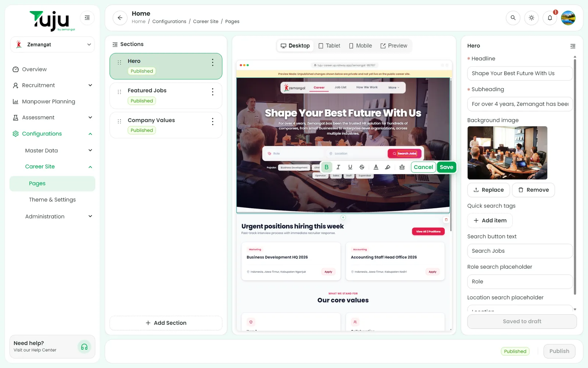Toggle light/dark theme sun icon
The image size is (588, 368).
(531, 18)
